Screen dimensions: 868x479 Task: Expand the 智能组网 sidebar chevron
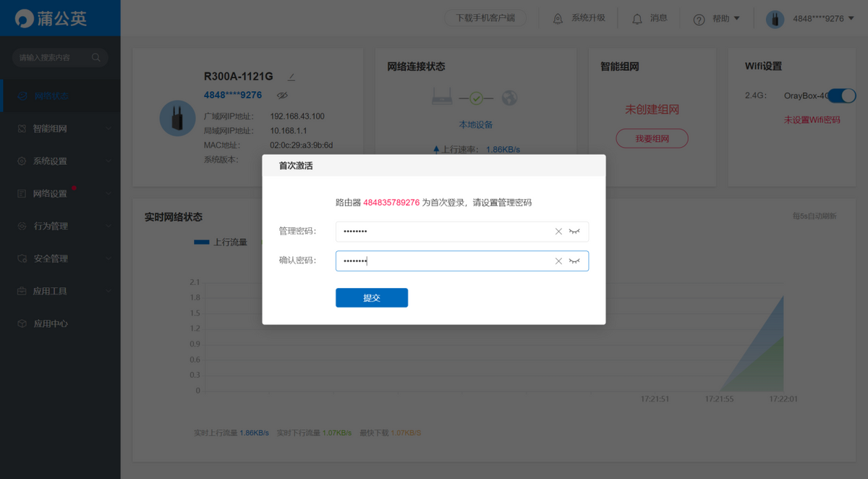(x=109, y=129)
